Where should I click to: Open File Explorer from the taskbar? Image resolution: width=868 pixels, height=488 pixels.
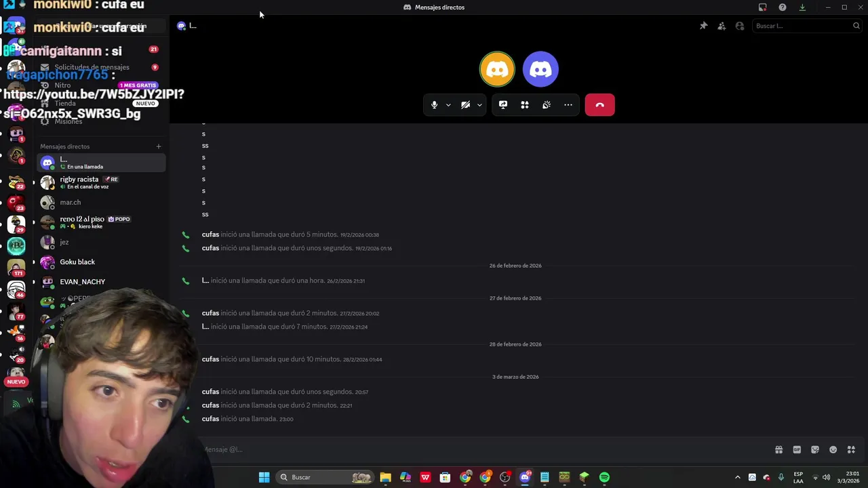385,477
